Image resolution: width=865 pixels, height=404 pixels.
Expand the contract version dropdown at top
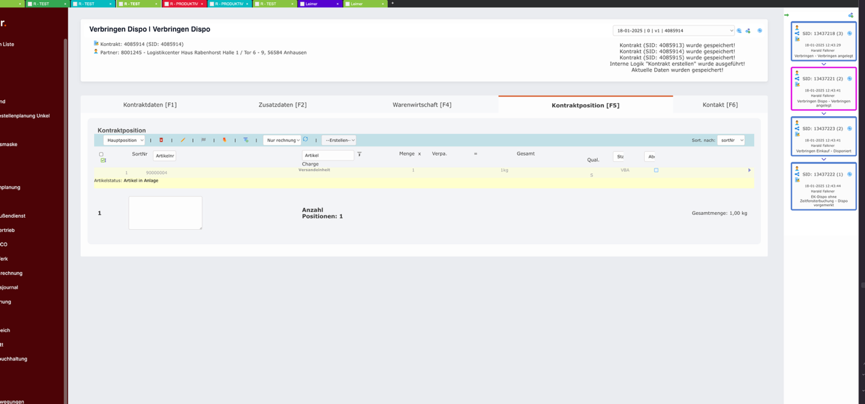point(673,31)
